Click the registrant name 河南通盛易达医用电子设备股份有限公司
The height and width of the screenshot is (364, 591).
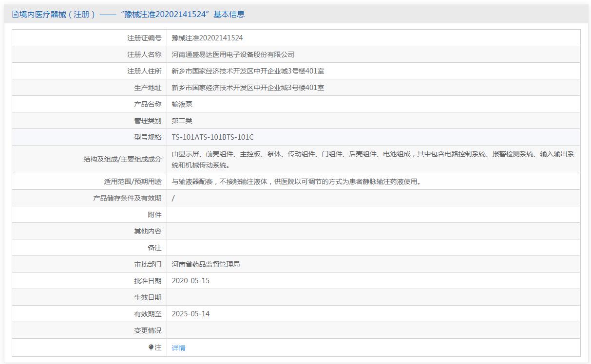coord(233,55)
